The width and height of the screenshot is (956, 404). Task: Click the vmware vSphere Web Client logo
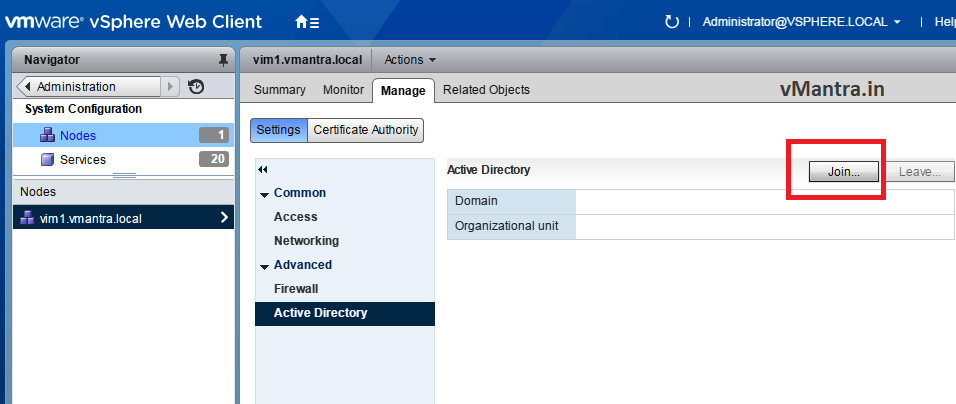[134, 23]
